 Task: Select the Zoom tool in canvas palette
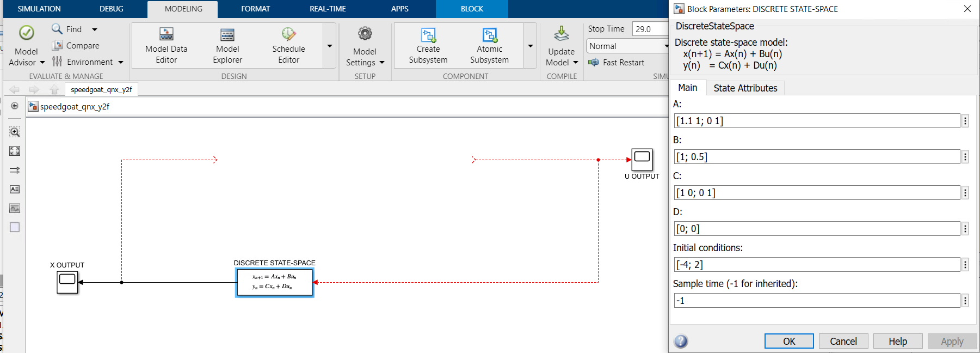point(15,132)
